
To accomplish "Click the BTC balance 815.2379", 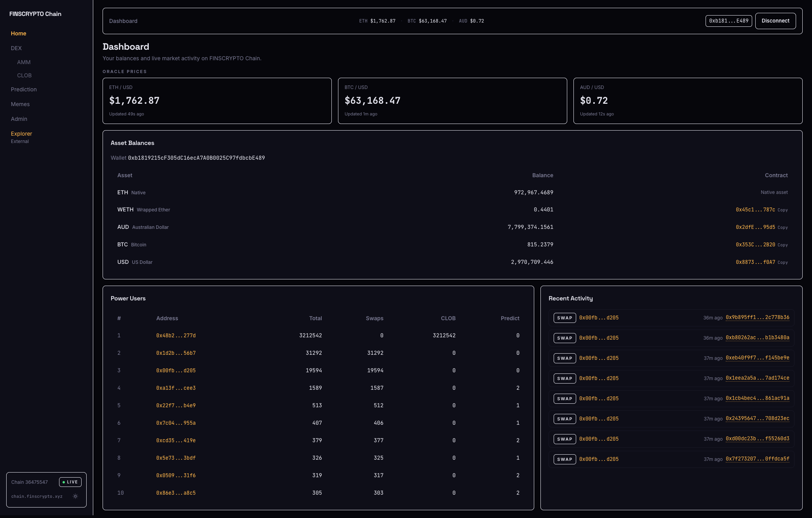I will pyautogui.click(x=540, y=244).
